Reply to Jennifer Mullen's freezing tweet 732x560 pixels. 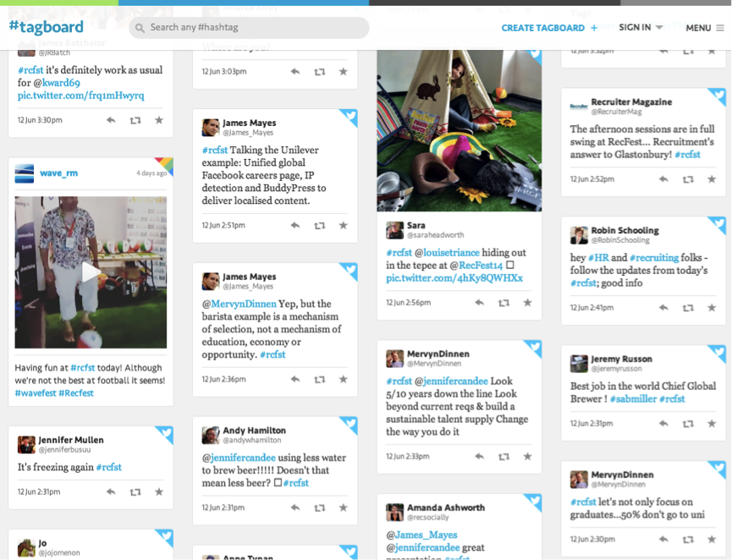click(111, 491)
